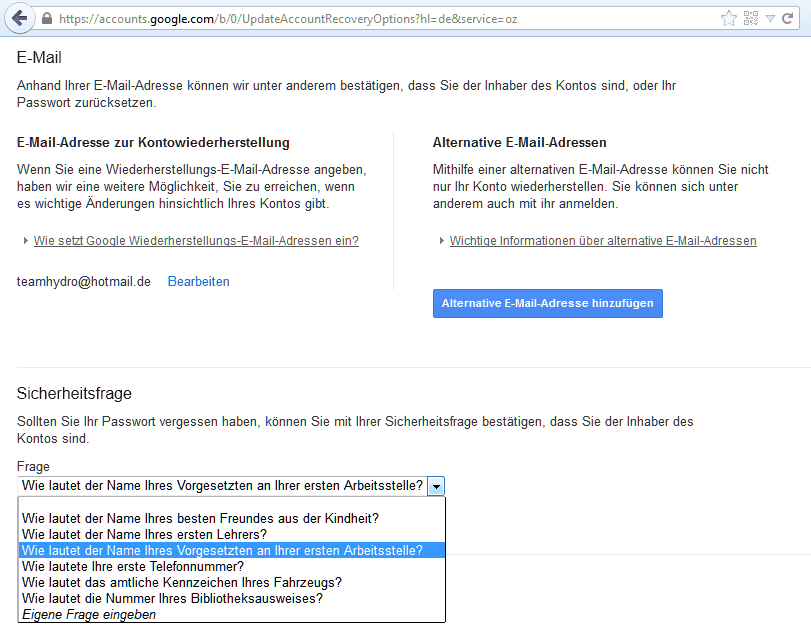Screen dimensions: 811x631
Task: Click the 'E-Mail' section heading
Action: pyautogui.click(x=39, y=57)
